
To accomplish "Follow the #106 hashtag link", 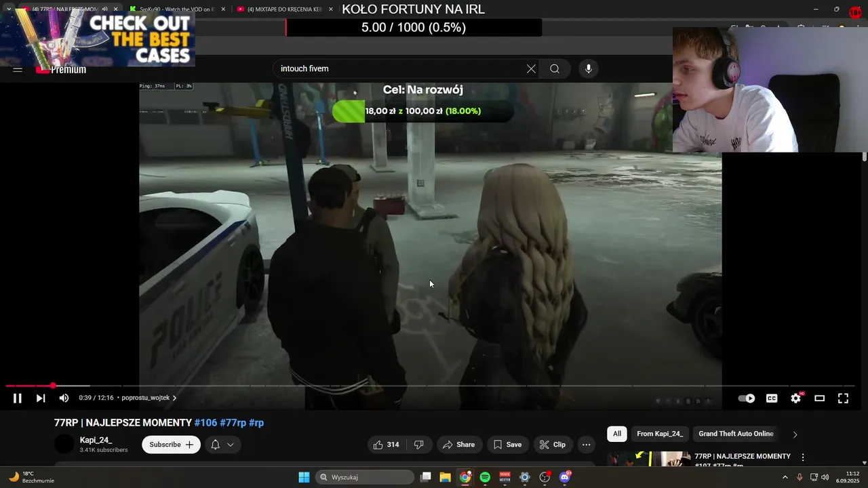I will pos(205,422).
